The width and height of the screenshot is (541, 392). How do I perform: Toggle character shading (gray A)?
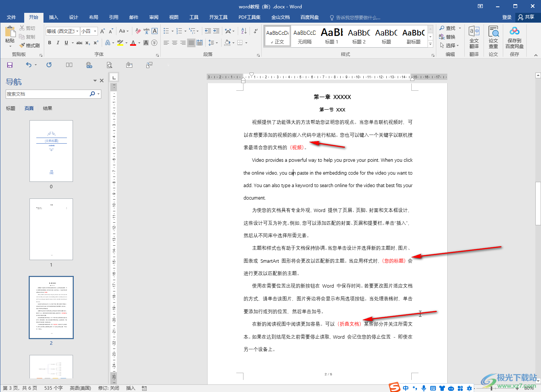pyautogui.click(x=146, y=43)
